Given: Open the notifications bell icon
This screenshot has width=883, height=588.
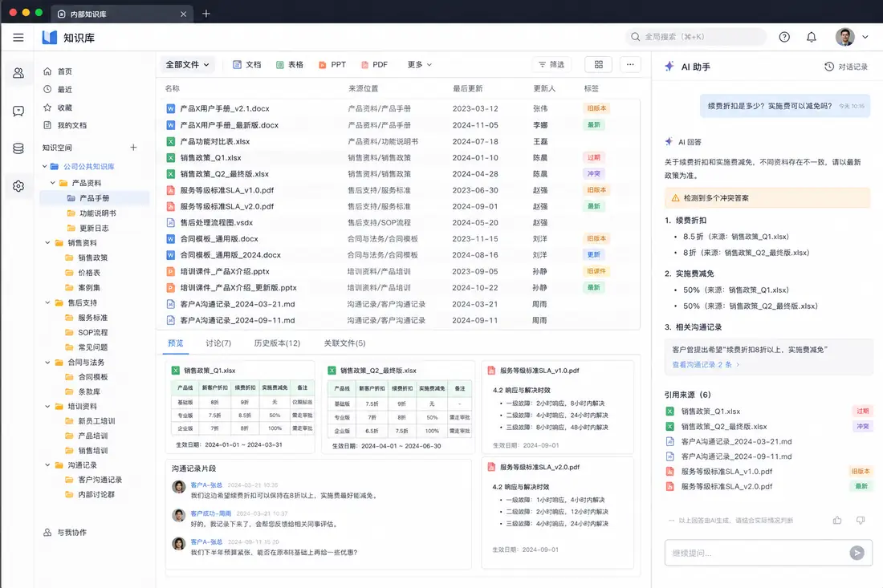Looking at the screenshot, I should click(x=811, y=37).
